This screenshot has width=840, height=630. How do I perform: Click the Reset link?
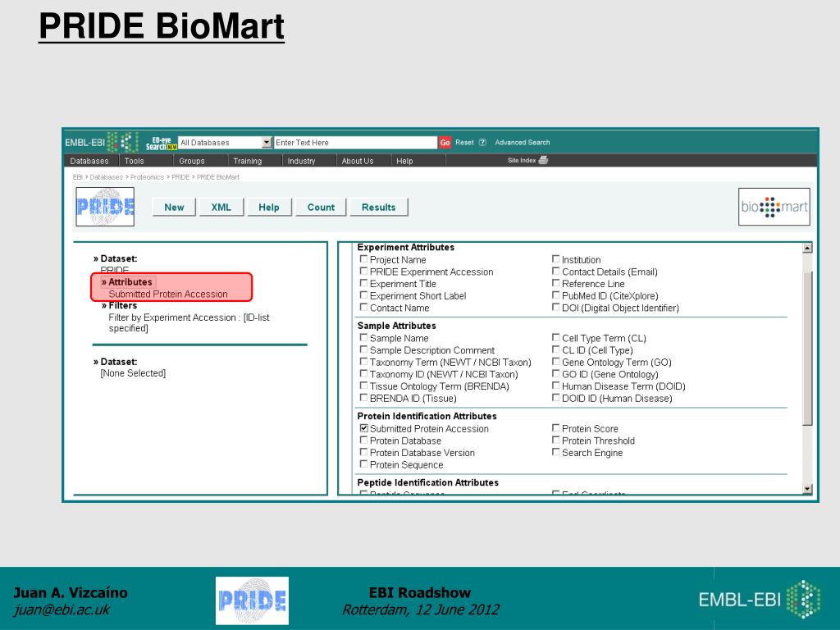(x=464, y=143)
